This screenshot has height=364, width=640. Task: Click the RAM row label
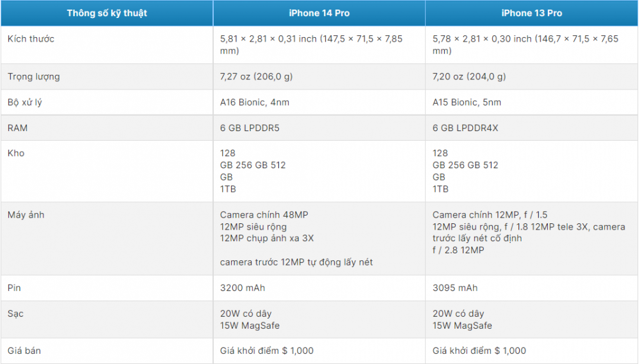pos(17,128)
